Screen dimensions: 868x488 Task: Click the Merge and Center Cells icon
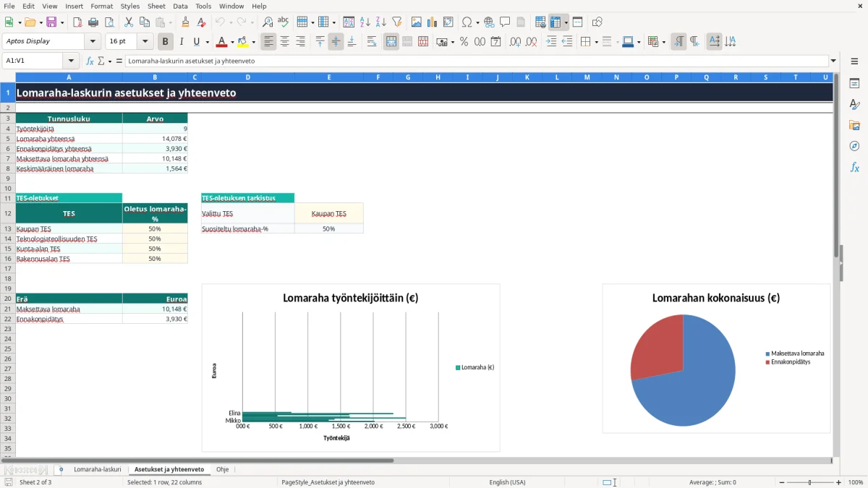pyautogui.click(x=391, y=42)
